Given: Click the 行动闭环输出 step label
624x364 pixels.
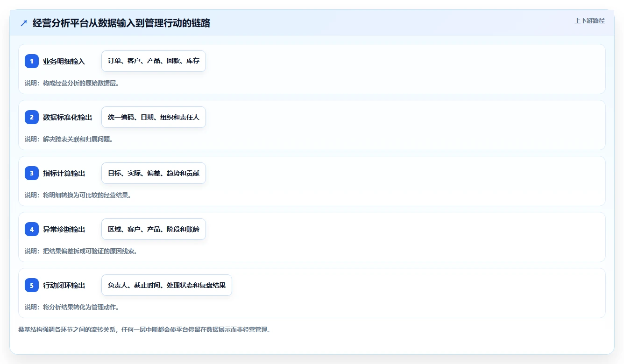Looking at the screenshot, I should (64, 285).
